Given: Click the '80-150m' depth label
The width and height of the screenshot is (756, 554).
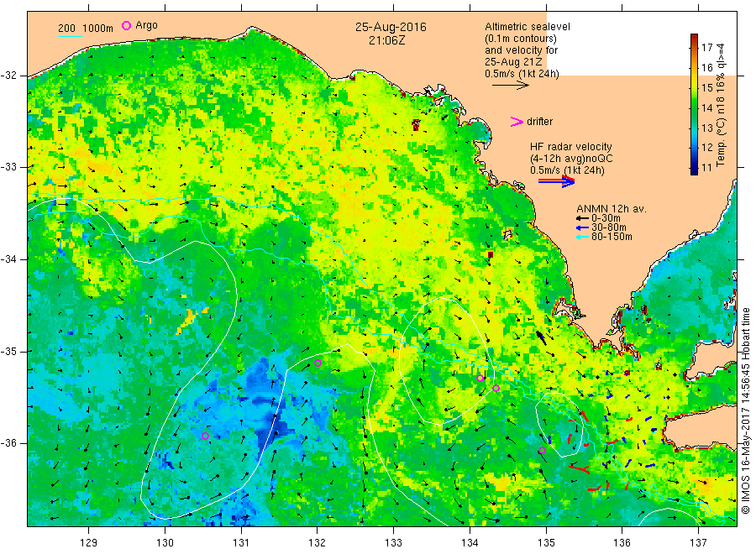Looking at the screenshot, I should (x=612, y=237).
